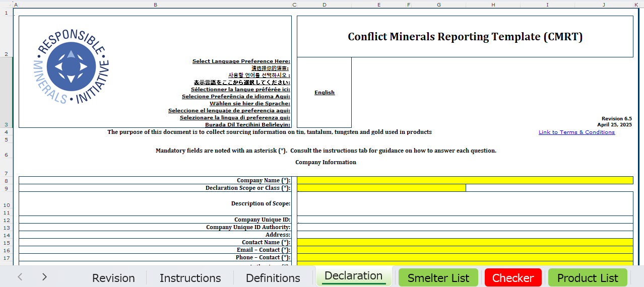Click the 'Address:' label

coord(278,235)
